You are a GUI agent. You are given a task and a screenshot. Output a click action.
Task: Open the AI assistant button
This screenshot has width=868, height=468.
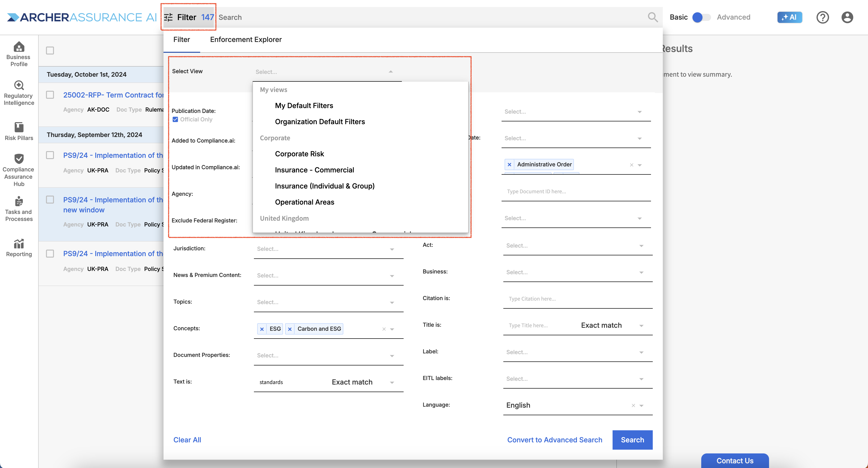tap(789, 17)
